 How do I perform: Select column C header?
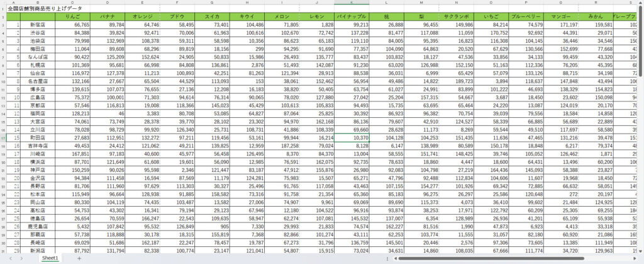[x=72, y=3]
